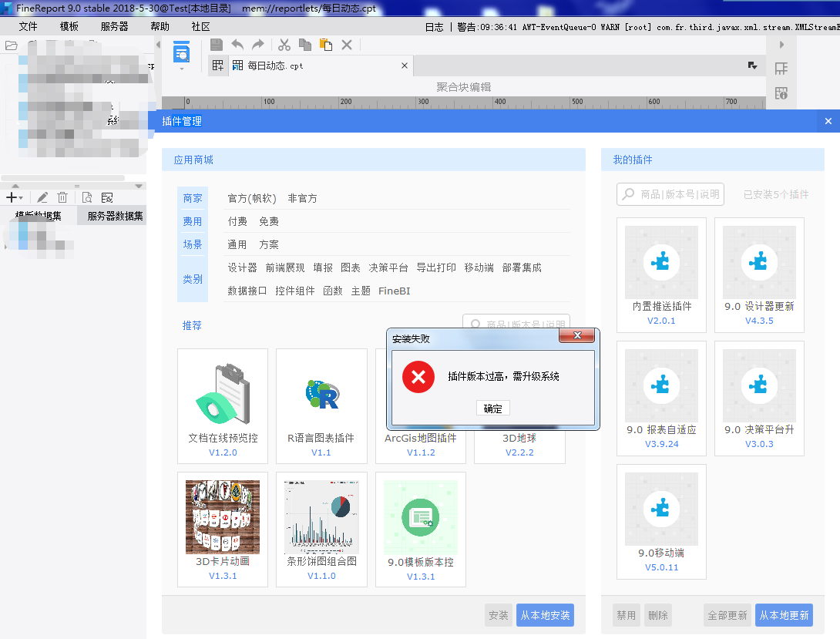Open dropdown arrow beside plus icon
The image size is (840, 639).
click(21, 198)
